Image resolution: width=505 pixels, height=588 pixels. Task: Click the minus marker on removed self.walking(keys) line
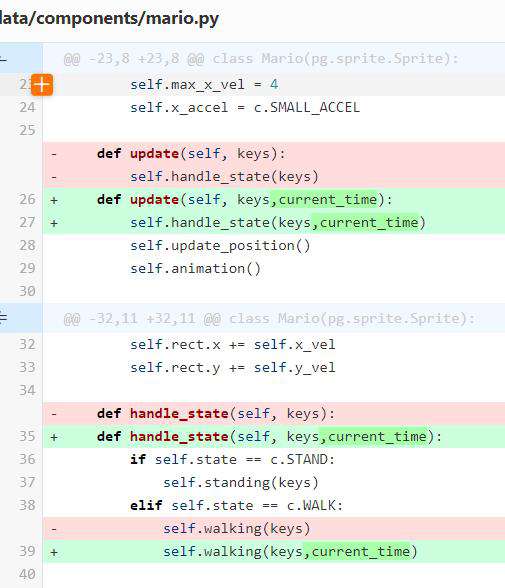pyautogui.click(x=54, y=529)
